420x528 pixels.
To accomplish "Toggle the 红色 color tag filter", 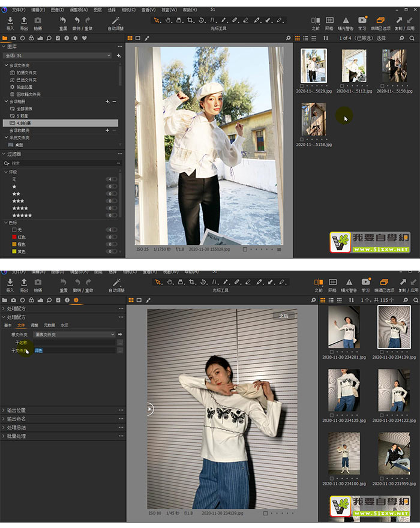I will pyautogui.click(x=113, y=237).
